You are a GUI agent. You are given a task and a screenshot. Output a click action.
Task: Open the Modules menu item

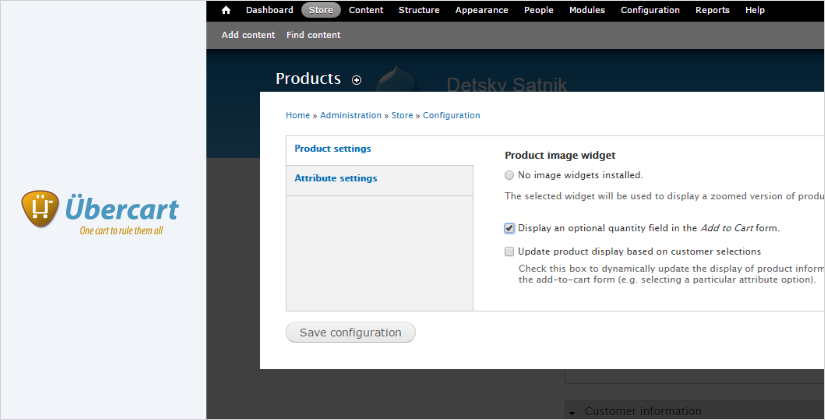(587, 10)
